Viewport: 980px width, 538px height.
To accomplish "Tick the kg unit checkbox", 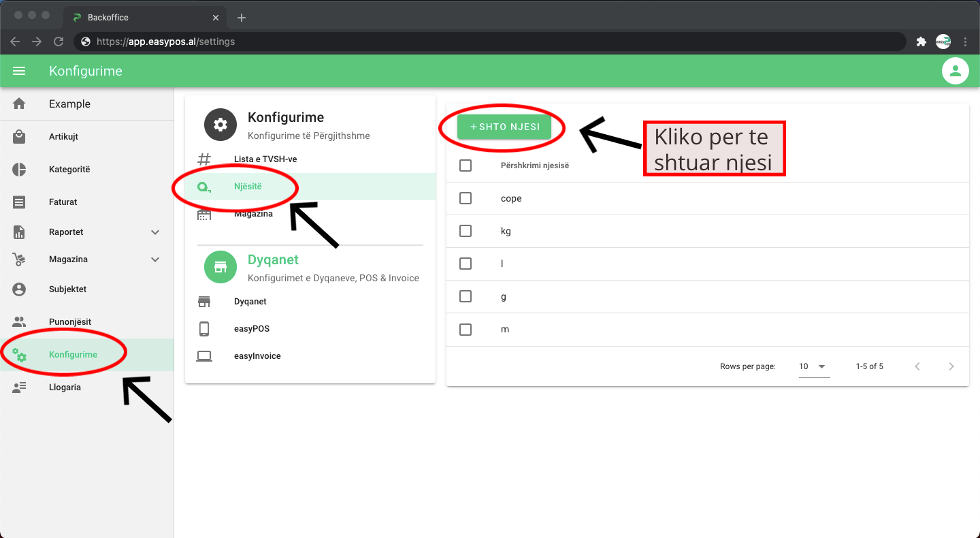I will (x=465, y=231).
